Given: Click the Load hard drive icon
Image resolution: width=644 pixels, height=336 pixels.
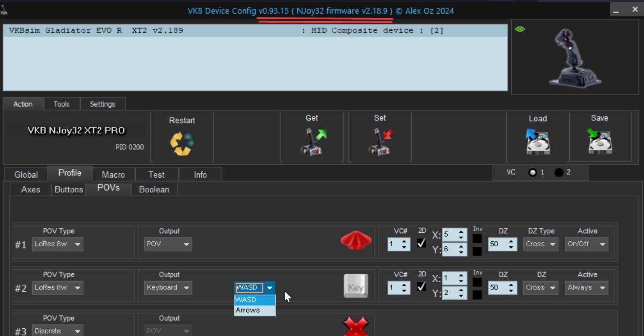Looking at the screenshot, I should [538, 142].
